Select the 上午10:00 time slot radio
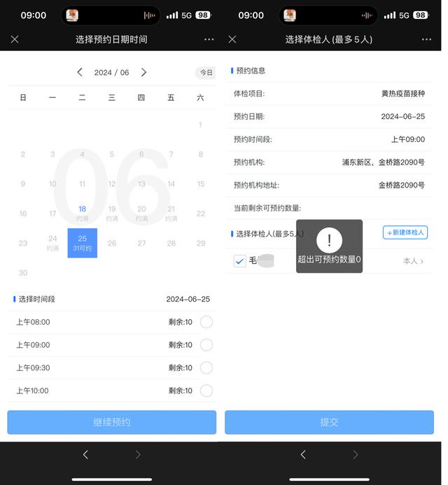448x485 pixels. click(x=206, y=391)
